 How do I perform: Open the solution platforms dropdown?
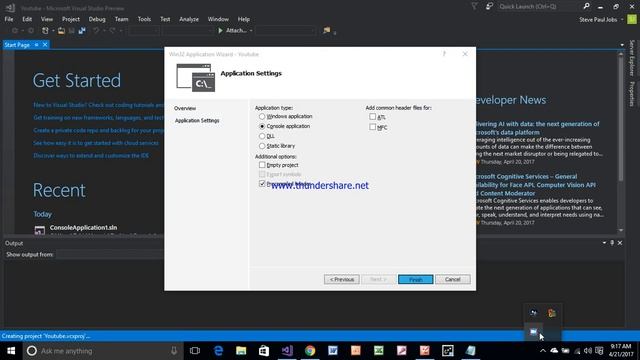click(x=188, y=31)
